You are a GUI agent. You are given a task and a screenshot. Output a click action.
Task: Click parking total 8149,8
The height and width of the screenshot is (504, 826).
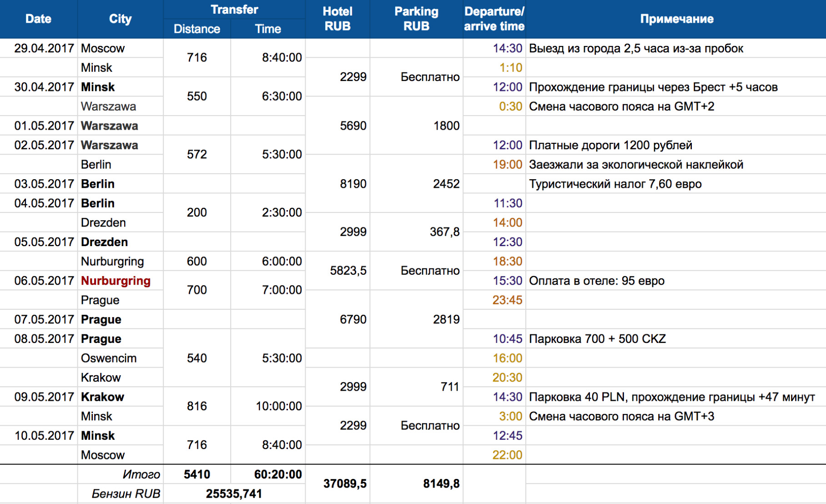416,484
